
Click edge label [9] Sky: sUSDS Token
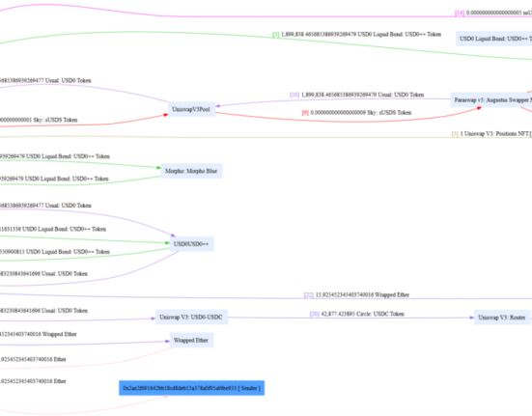pos(356,113)
